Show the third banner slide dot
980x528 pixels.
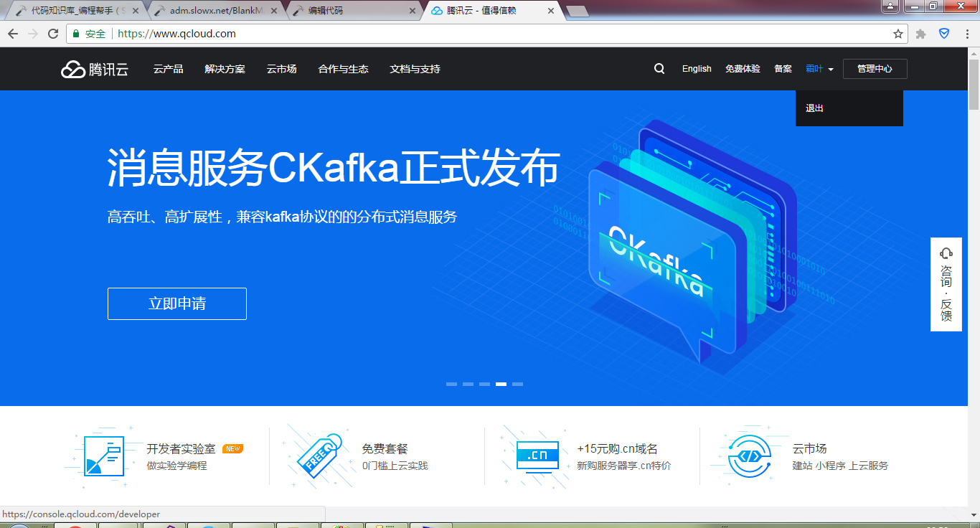(x=484, y=385)
